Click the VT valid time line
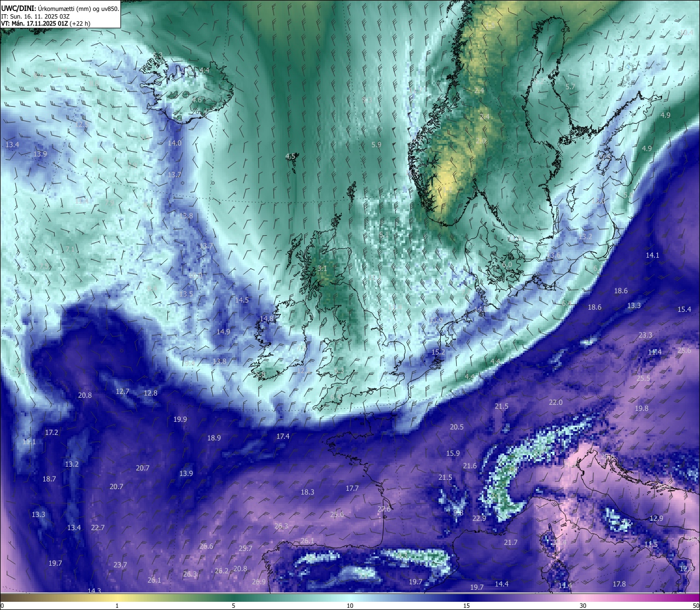This screenshot has height=610, width=700. coord(46,24)
